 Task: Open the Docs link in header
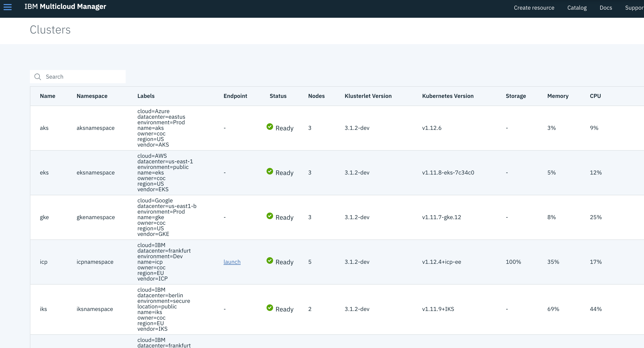coord(605,8)
